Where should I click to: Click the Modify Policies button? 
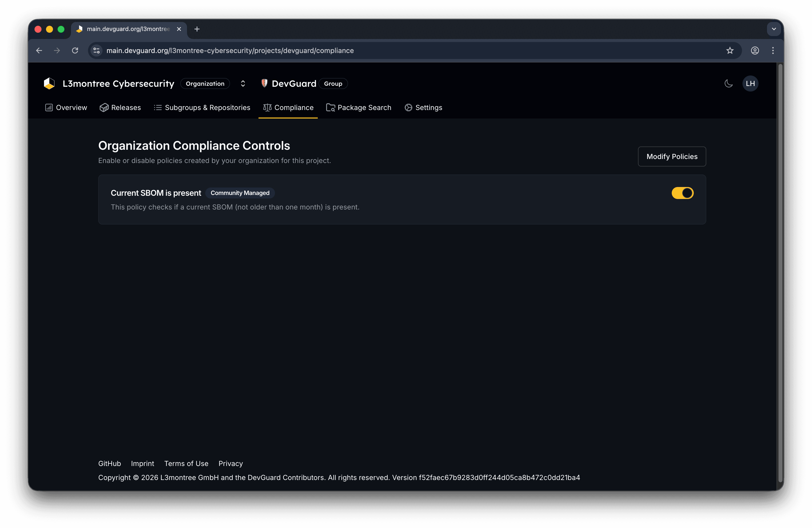pos(671,156)
